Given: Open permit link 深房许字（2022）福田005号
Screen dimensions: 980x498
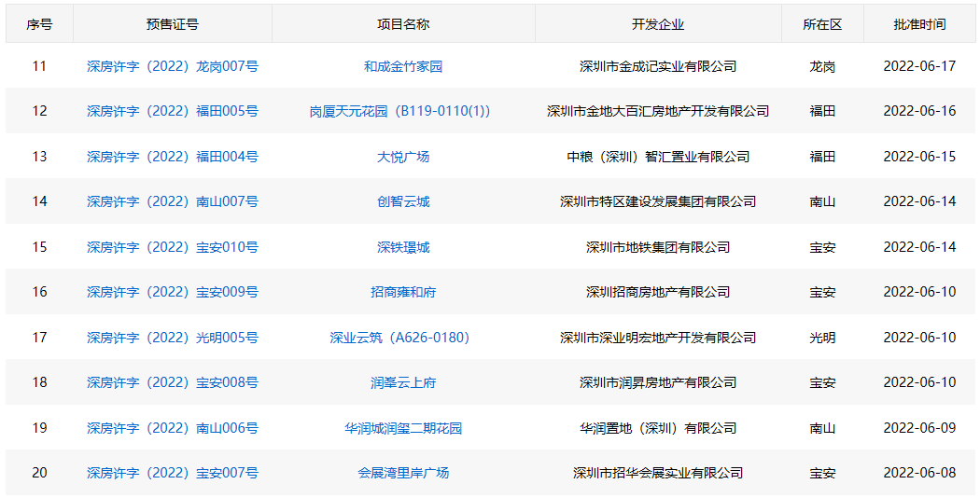Looking at the screenshot, I should click(173, 111).
